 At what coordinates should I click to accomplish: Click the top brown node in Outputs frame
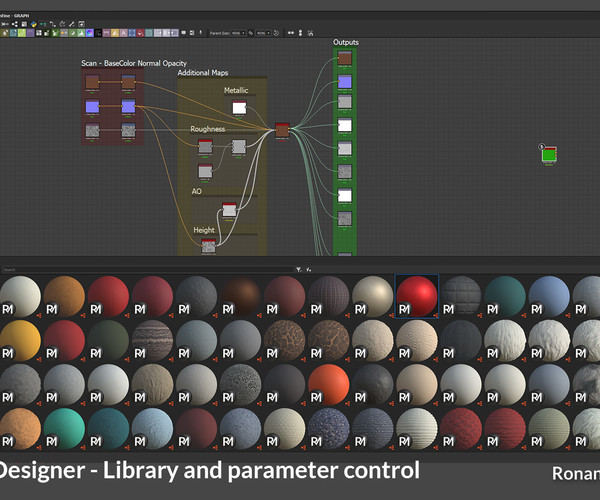[344, 60]
